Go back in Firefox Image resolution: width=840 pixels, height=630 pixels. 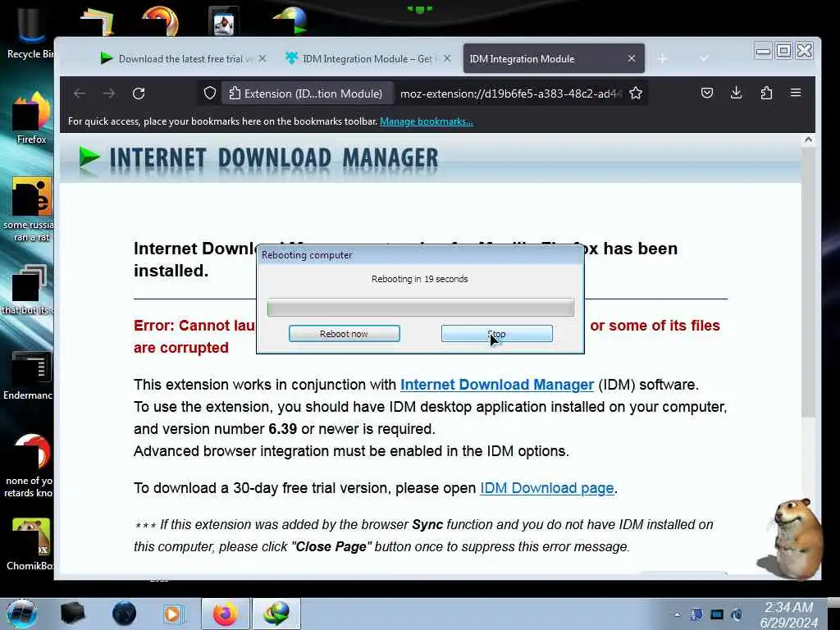(x=80, y=94)
